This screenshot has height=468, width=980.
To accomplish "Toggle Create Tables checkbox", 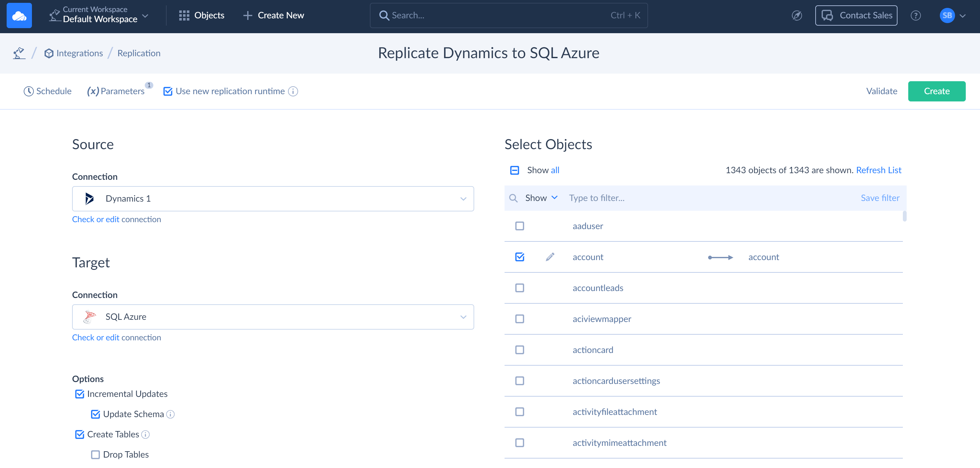I will (80, 435).
